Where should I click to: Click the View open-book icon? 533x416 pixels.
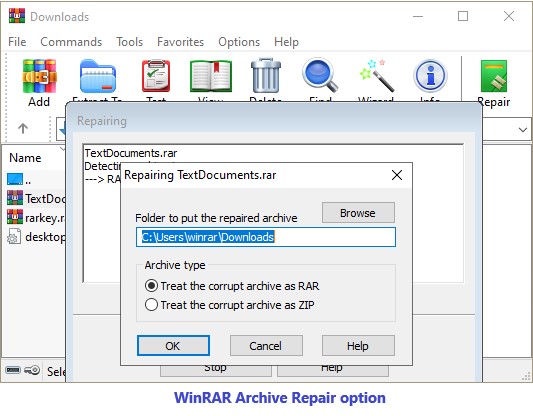pos(211,76)
